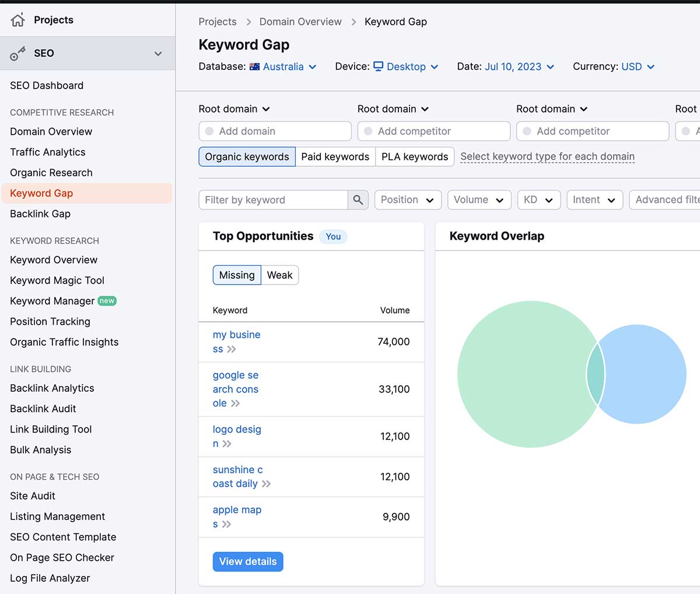Open Position Tracking in the sidebar

coord(50,322)
